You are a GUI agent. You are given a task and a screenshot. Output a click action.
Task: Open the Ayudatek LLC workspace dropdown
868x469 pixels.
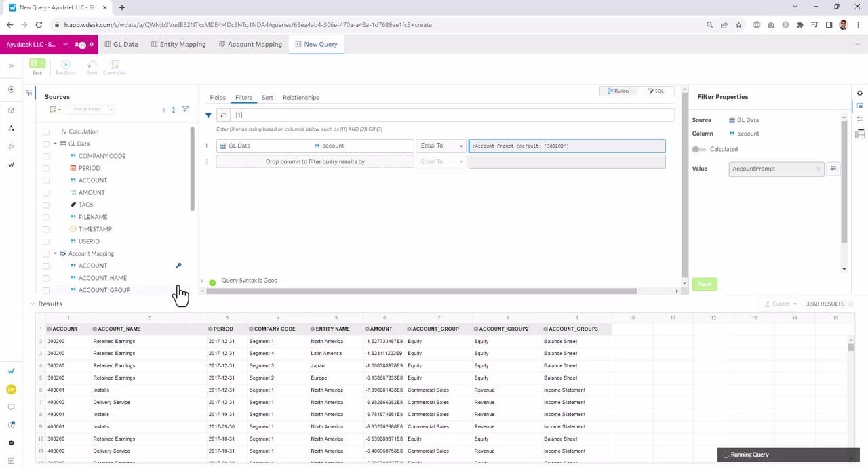pos(65,44)
